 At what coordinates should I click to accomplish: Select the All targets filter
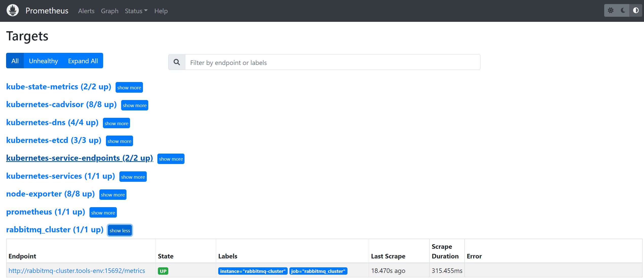coord(15,61)
